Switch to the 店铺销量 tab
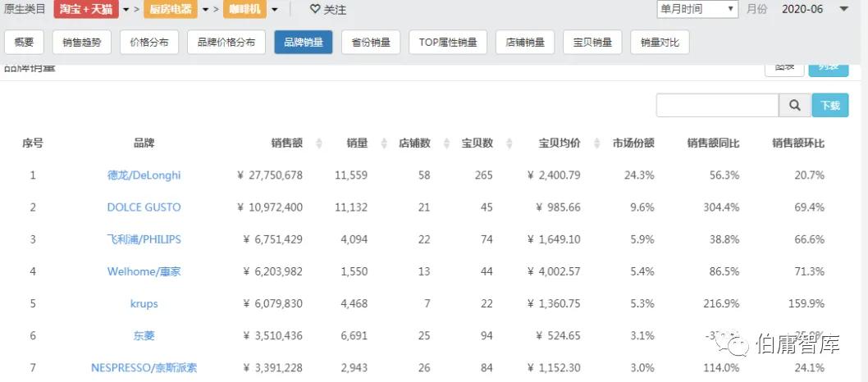Image resolution: width=868 pixels, height=382 pixels. click(525, 42)
